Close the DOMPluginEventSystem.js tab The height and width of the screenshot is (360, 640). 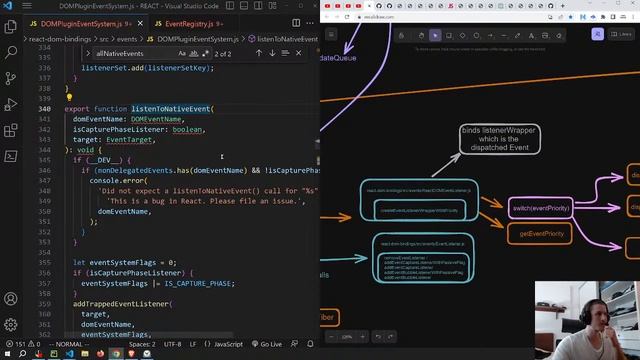coord(140,24)
